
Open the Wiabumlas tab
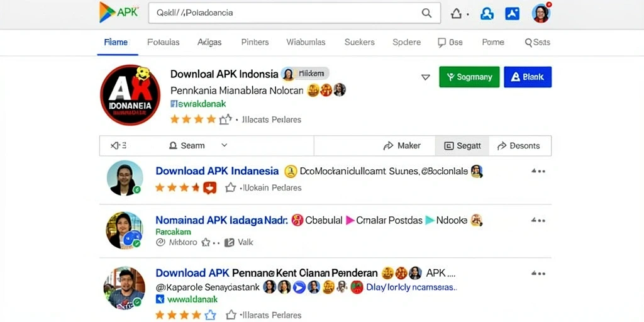(x=306, y=42)
